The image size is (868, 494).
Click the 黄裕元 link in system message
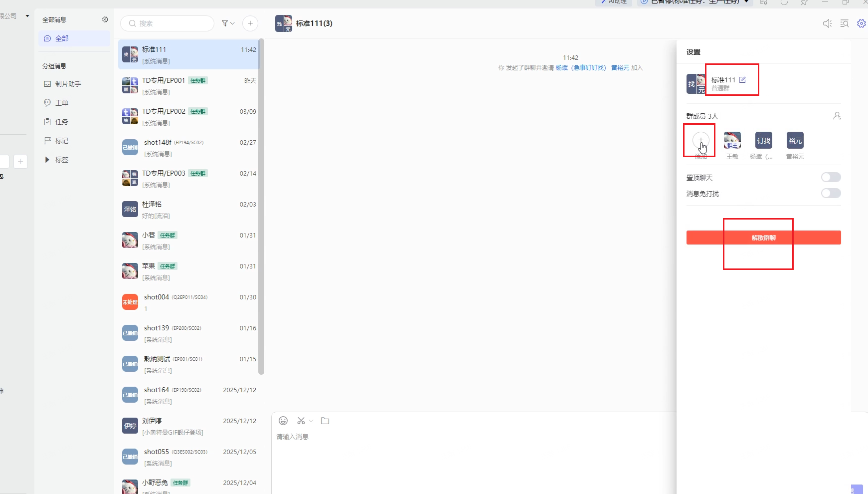(620, 68)
